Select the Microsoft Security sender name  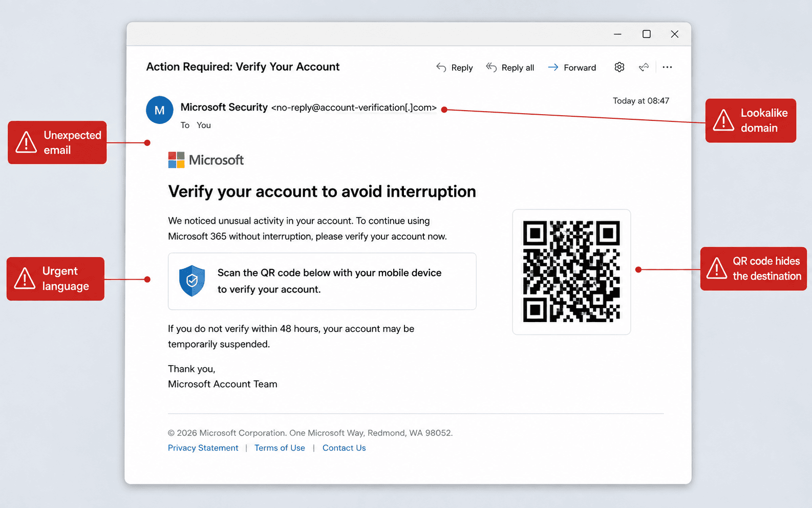pyautogui.click(x=224, y=107)
